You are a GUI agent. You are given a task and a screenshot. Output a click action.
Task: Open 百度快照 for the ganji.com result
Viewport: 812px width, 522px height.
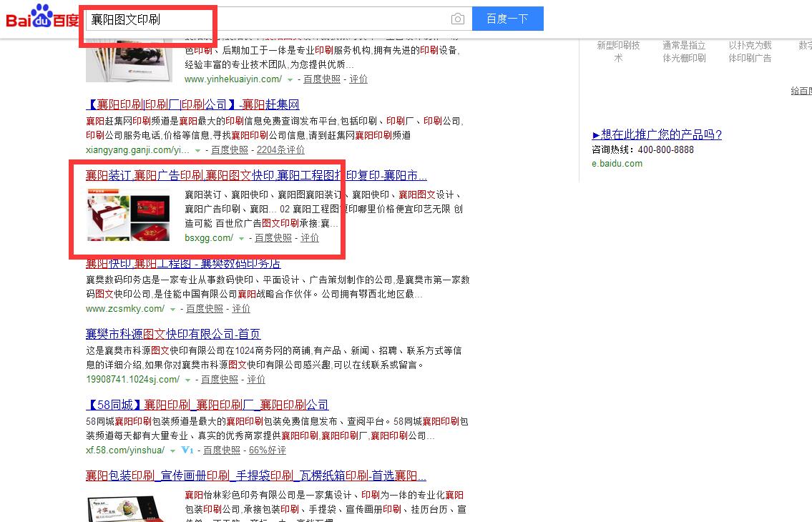coord(230,150)
